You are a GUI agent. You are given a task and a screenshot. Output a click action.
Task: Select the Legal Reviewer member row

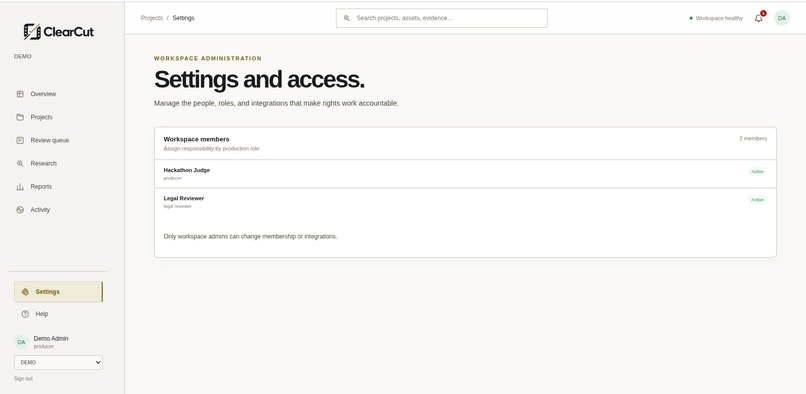(465, 202)
